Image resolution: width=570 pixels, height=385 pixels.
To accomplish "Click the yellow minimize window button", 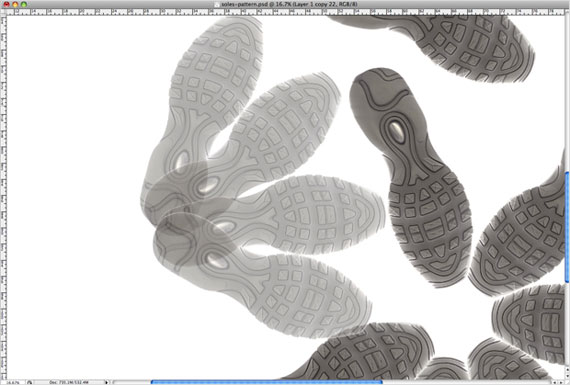I will pyautogui.click(x=15, y=4).
